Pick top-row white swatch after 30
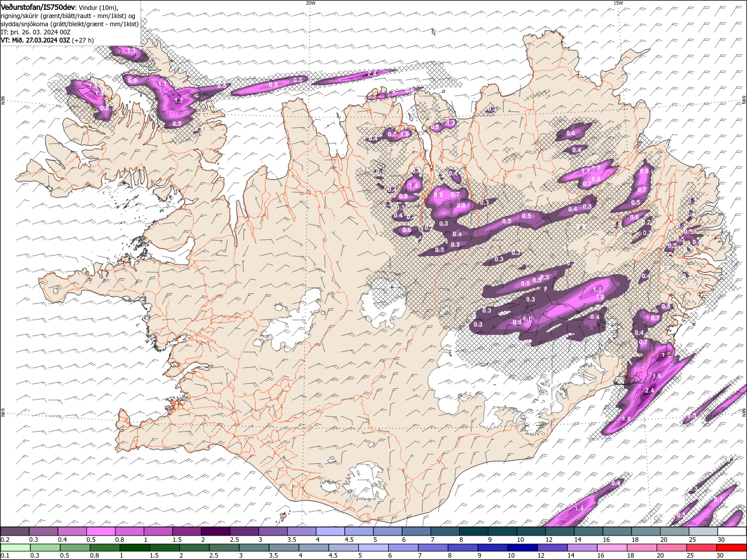Image resolution: width=747 pixels, height=560 pixels. 732,531
